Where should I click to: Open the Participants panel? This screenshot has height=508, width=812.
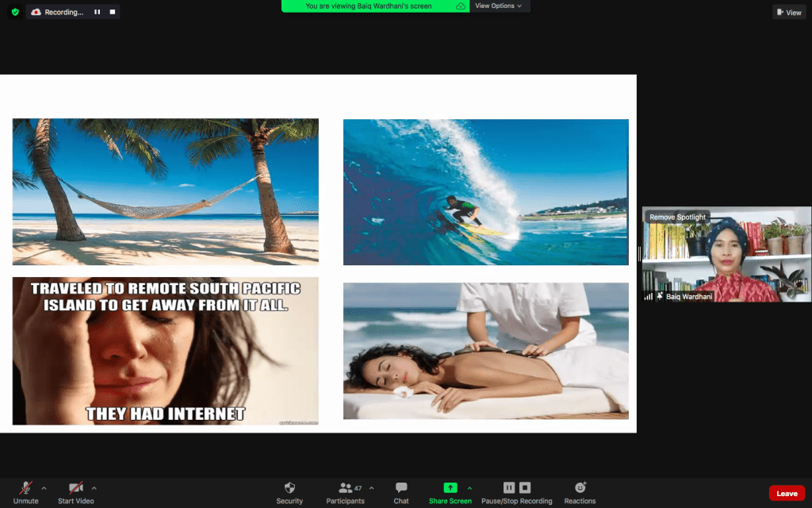pyautogui.click(x=345, y=492)
